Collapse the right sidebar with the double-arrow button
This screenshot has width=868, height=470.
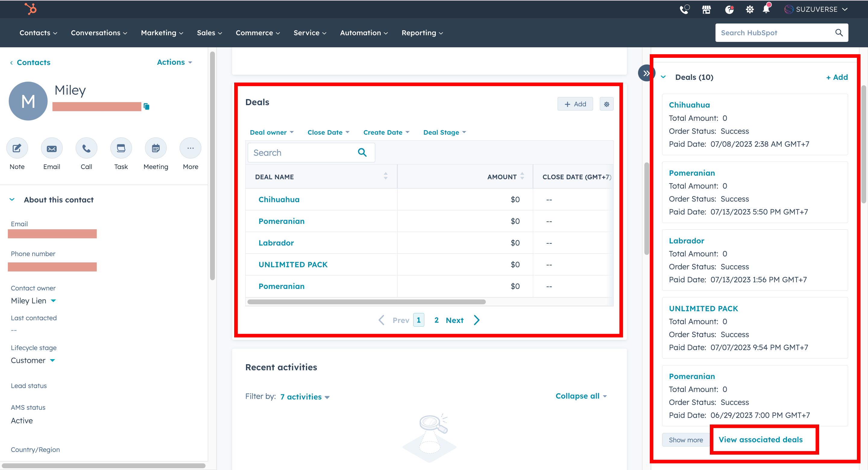646,73
